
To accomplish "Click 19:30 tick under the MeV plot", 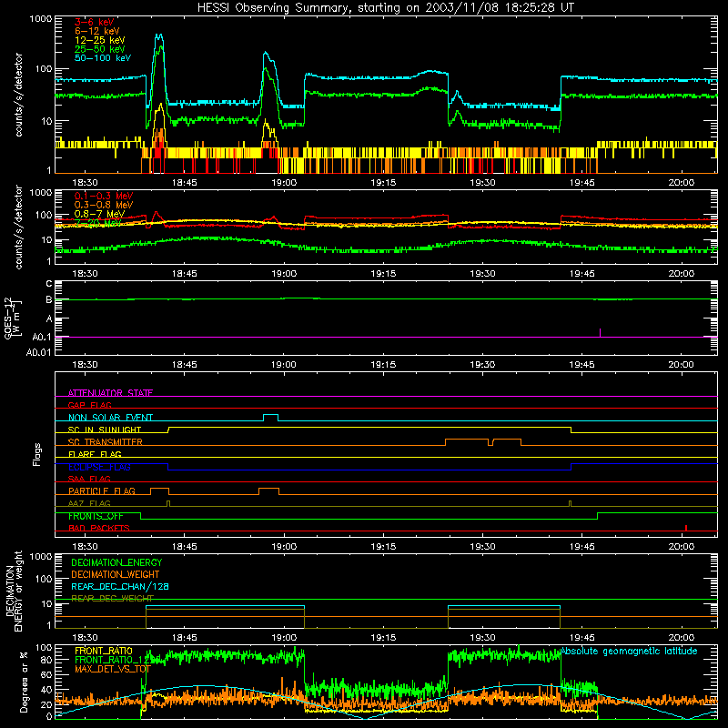I will 482,274.
